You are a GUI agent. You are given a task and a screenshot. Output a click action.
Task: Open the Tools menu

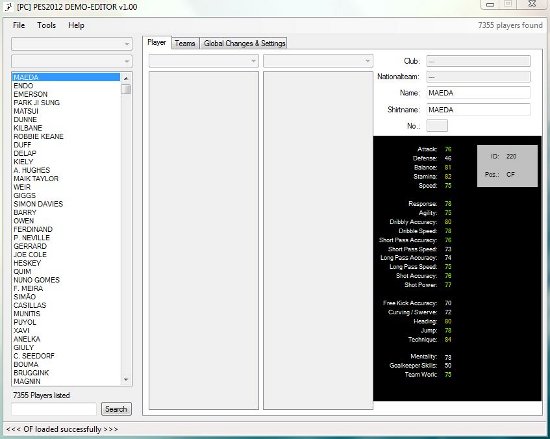click(x=46, y=25)
